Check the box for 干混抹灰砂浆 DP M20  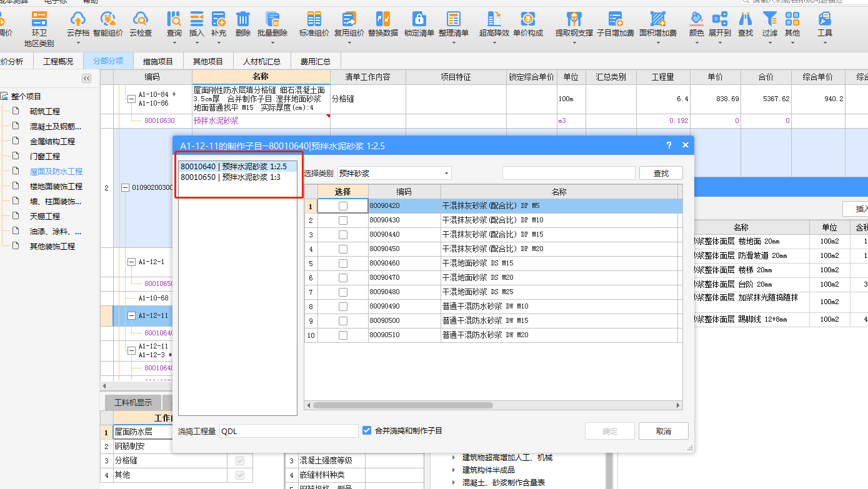coord(343,249)
